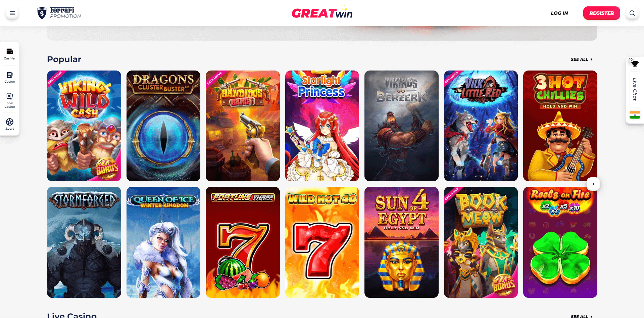644x318 pixels.
Task: Open the Sport sidebar icon
Action: [x=10, y=124]
